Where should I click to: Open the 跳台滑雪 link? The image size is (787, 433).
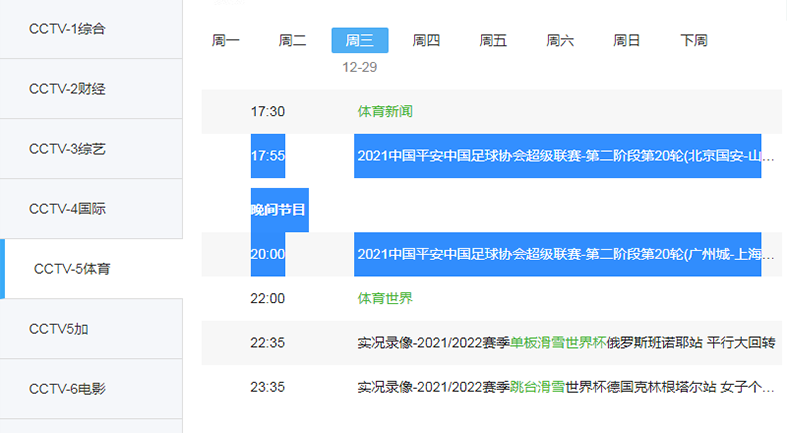pos(538,387)
